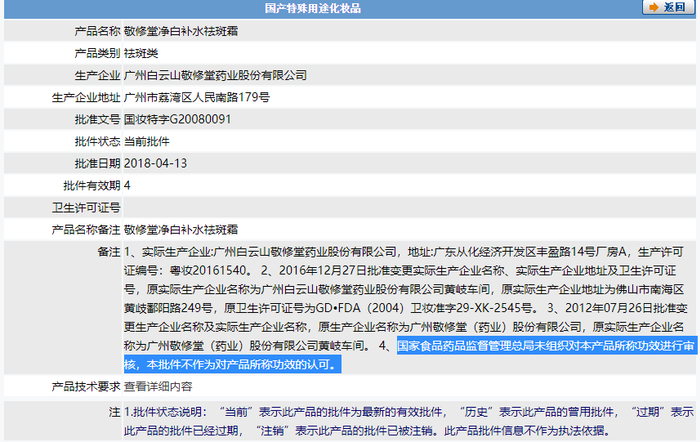Click the 产品名称备注 label
The image size is (700, 442).
86,229
